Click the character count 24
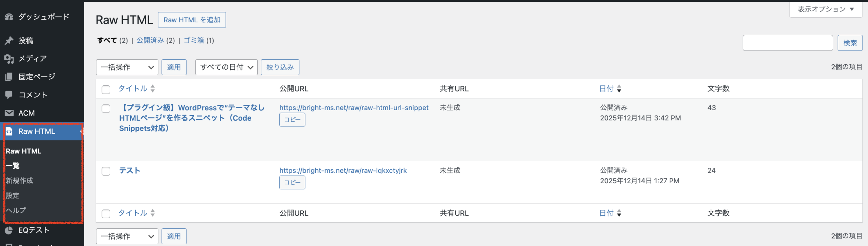This screenshot has height=246, width=868. [x=712, y=170]
